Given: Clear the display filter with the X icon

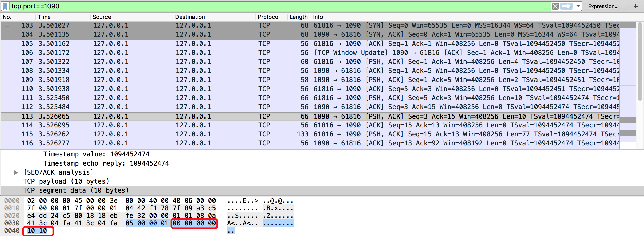Looking at the screenshot, I should click(555, 6).
